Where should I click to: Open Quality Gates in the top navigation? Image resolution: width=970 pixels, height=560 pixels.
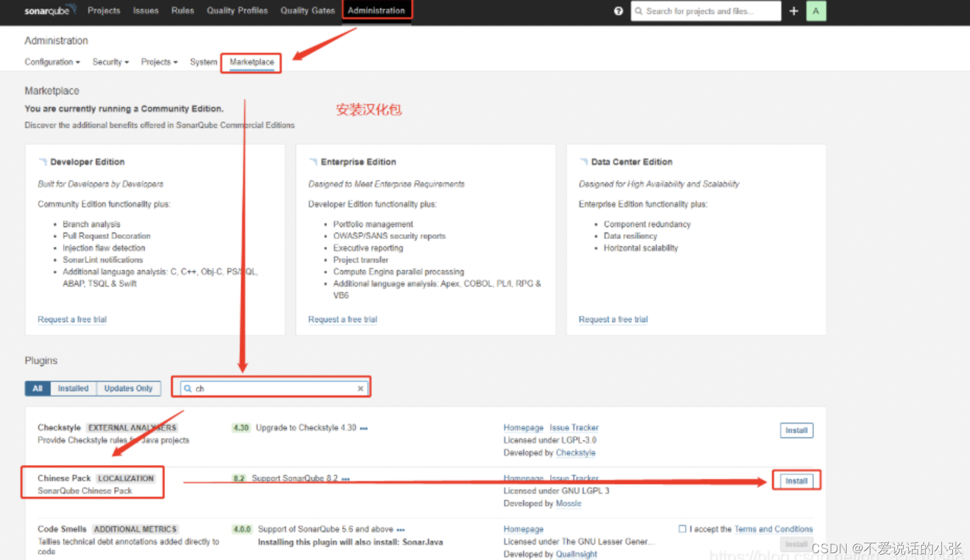pyautogui.click(x=307, y=10)
